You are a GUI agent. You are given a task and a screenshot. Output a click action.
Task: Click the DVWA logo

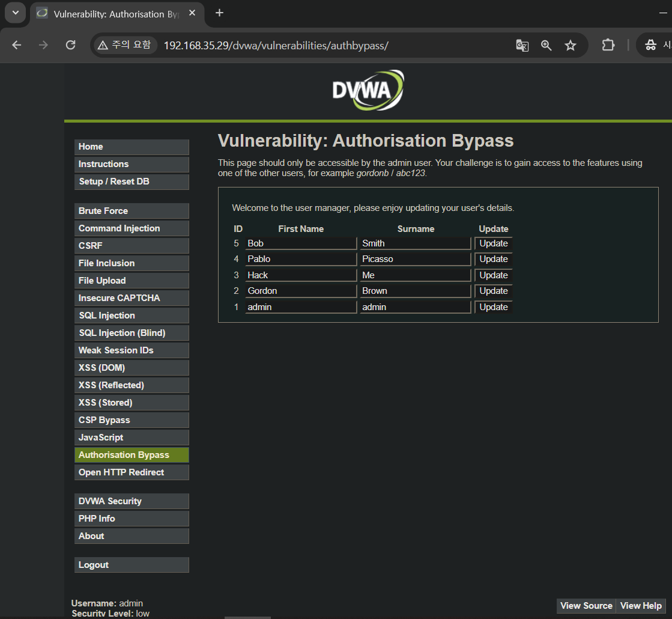click(368, 90)
